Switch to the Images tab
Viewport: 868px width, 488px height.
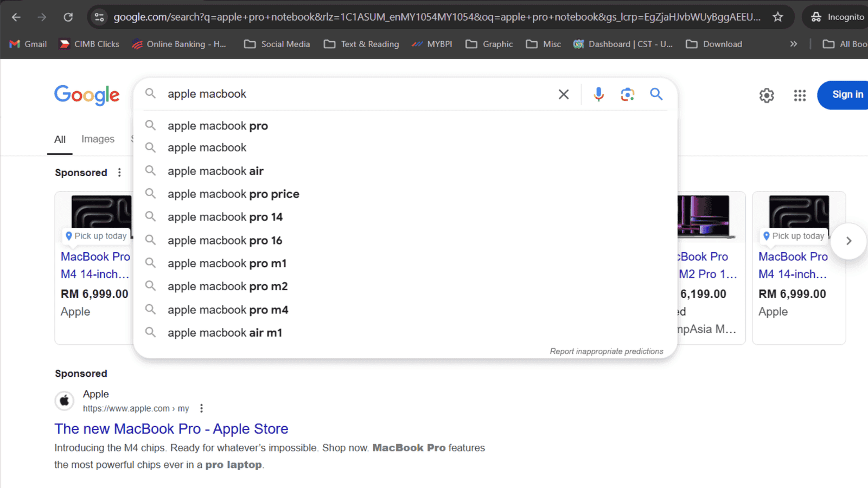[98, 139]
